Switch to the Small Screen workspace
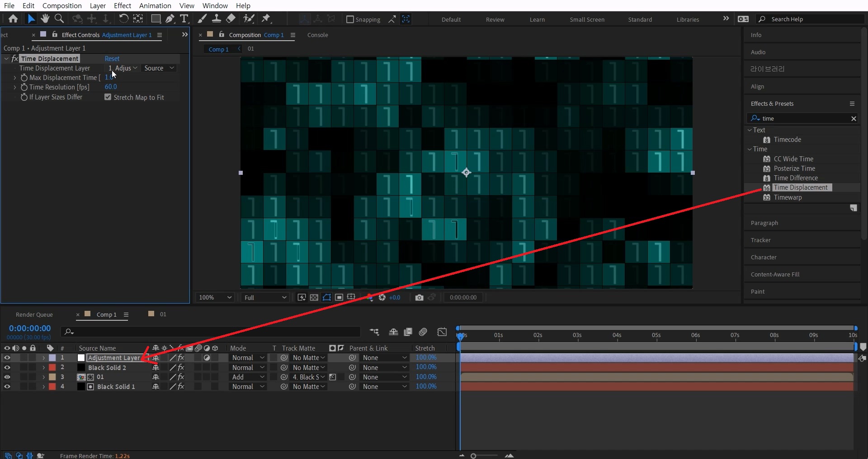868x459 pixels. point(587,19)
